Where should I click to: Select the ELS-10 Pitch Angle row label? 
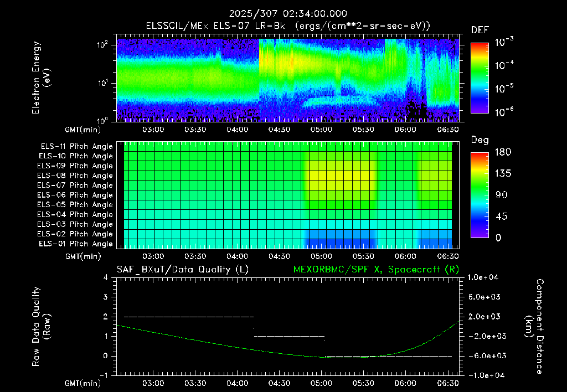coord(76,156)
